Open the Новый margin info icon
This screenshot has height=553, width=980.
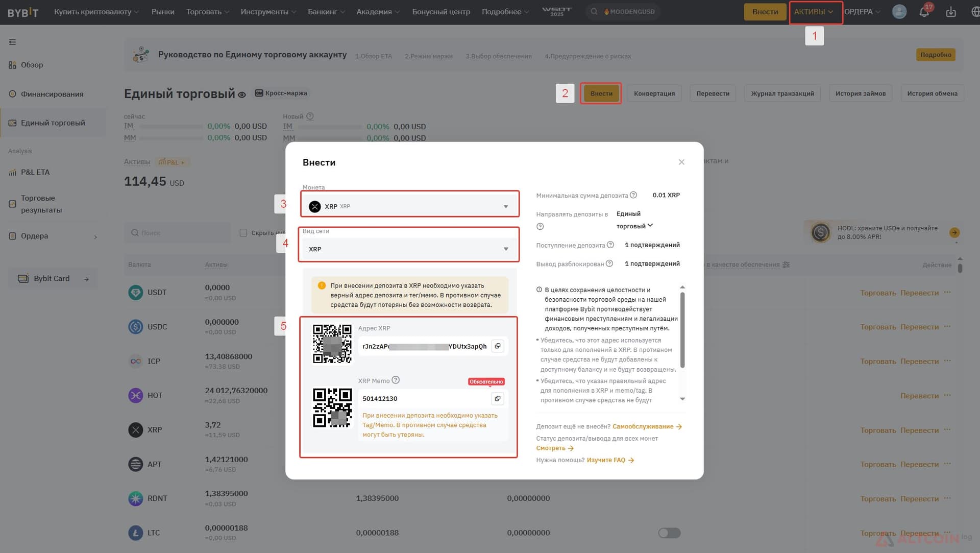[310, 116]
